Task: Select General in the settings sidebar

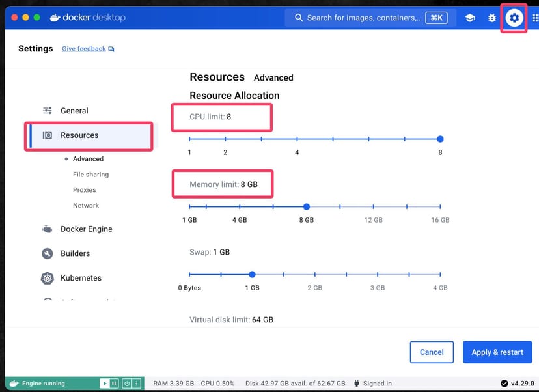Action: 74,111
